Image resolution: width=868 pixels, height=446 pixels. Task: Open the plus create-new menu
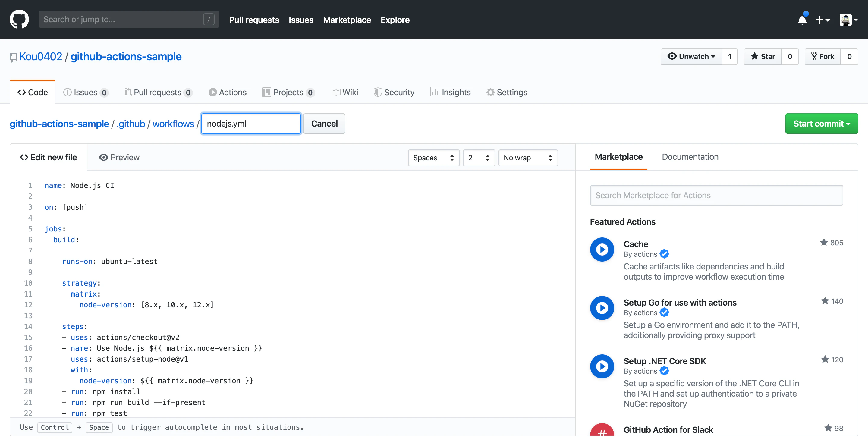click(822, 20)
